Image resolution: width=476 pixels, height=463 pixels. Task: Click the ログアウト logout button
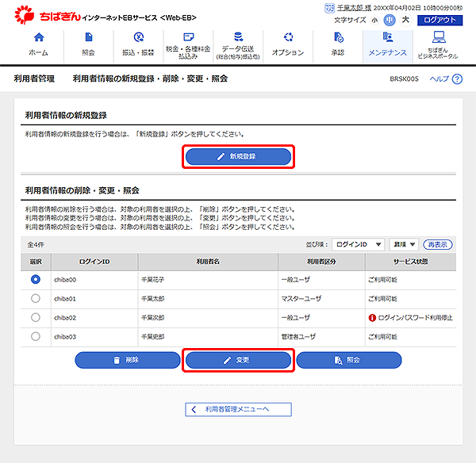[440, 21]
